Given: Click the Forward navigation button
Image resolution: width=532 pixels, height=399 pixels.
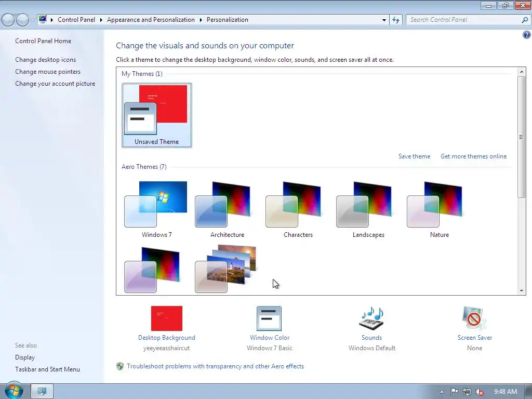Looking at the screenshot, I should (22, 20).
